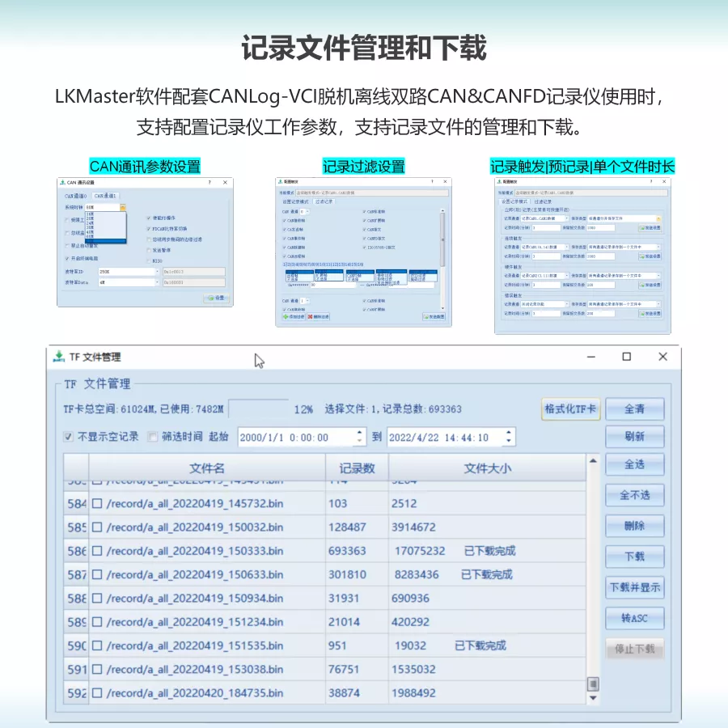Click 发送配置 in the filter dialog
This screenshot has width=728, height=728.
434,316
